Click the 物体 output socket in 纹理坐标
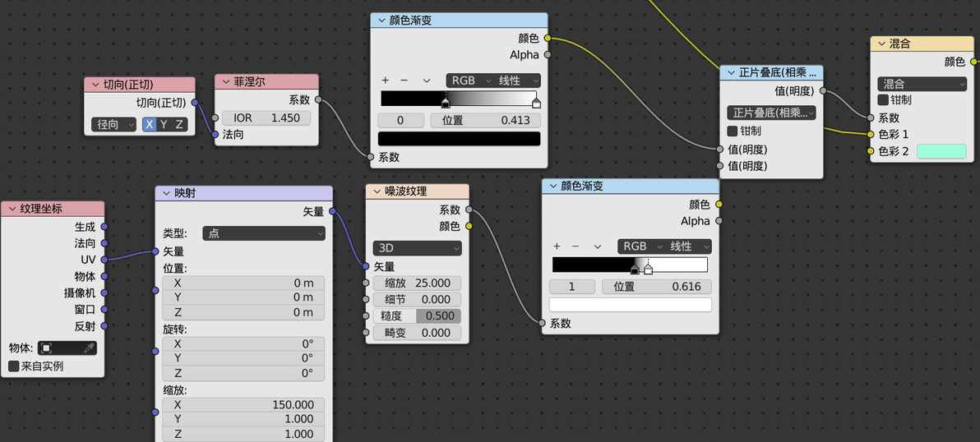The height and width of the screenshot is (442, 980). pos(104,276)
